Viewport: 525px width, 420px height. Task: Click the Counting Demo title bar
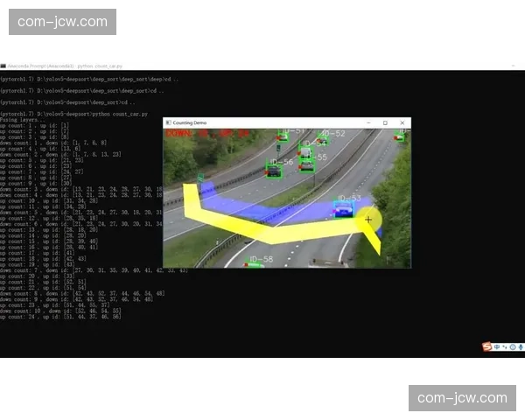pos(262,123)
